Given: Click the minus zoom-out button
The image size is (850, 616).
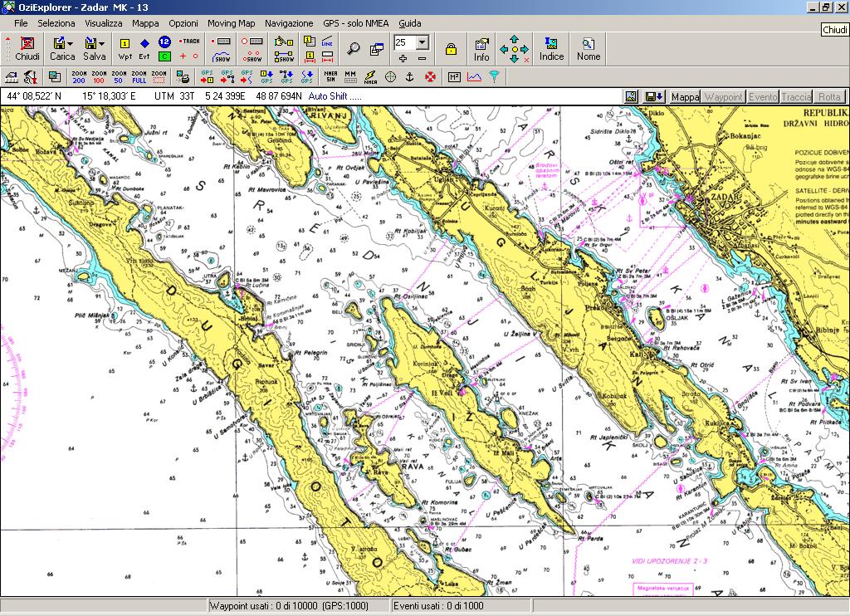Looking at the screenshot, I should pyautogui.click(x=423, y=58).
